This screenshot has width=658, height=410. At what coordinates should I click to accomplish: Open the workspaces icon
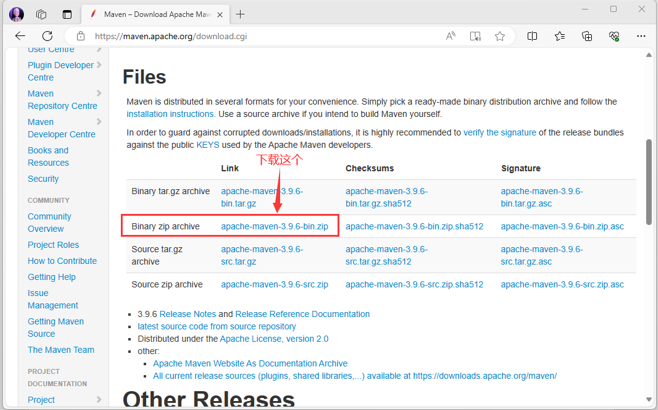coord(41,14)
